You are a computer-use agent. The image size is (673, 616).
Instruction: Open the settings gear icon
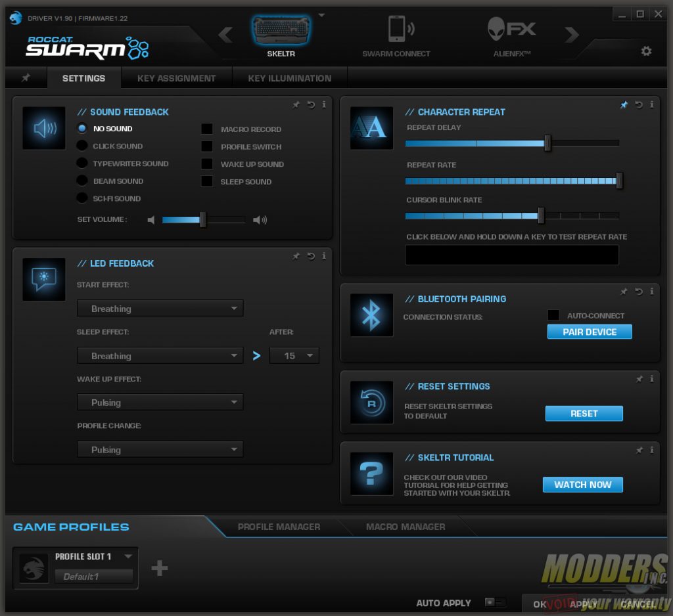[x=646, y=51]
